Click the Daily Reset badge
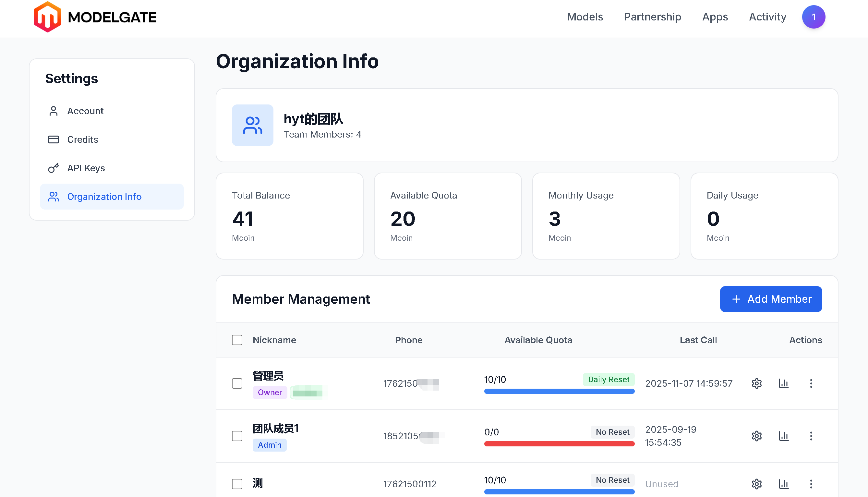This screenshot has width=868, height=497. click(609, 380)
